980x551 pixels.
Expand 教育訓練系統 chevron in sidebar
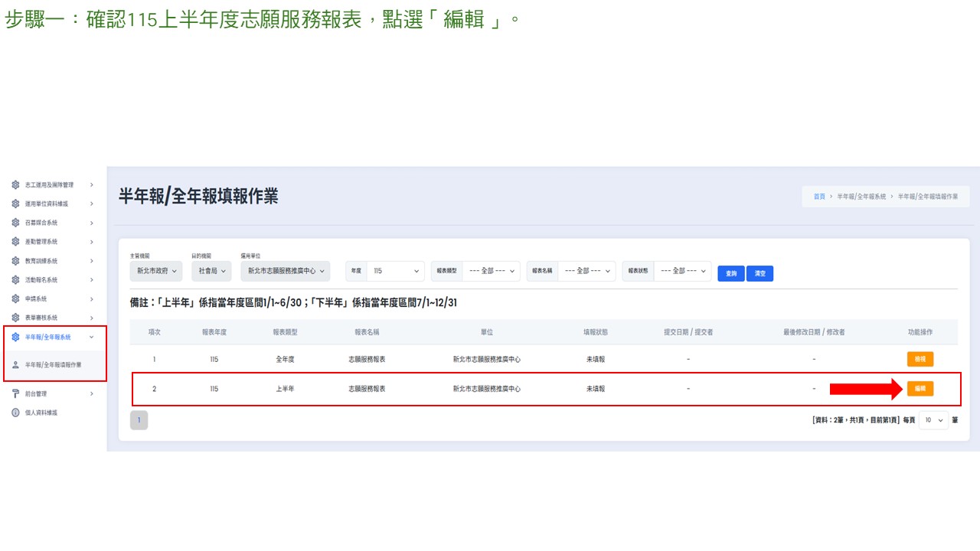92,261
